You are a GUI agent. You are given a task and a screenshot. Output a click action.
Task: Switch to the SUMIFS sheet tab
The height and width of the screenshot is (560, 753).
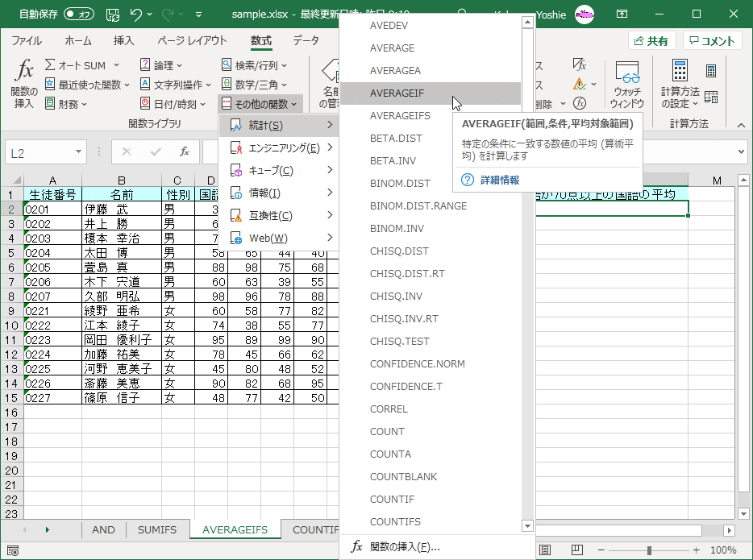point(156,529)
